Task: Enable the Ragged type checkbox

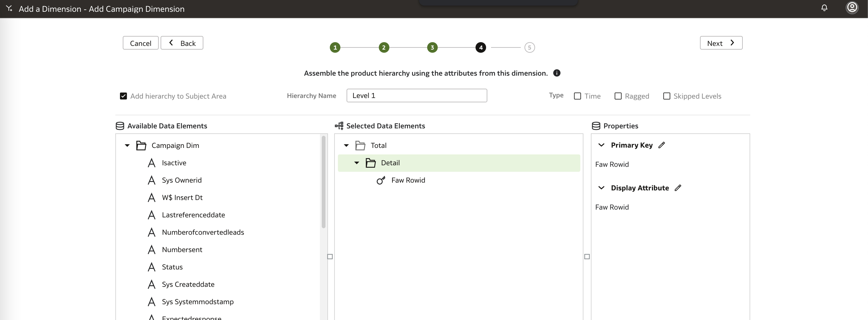Action: [618, 96]
